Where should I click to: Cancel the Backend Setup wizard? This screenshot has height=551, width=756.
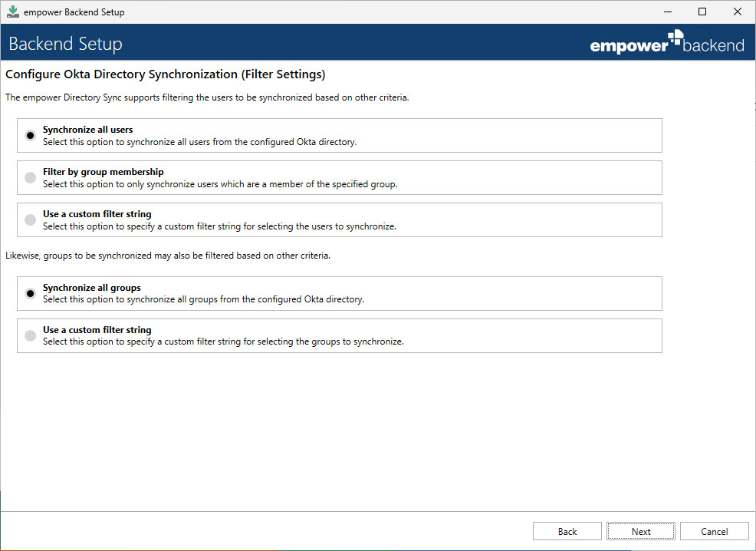(x=714, y=531)
